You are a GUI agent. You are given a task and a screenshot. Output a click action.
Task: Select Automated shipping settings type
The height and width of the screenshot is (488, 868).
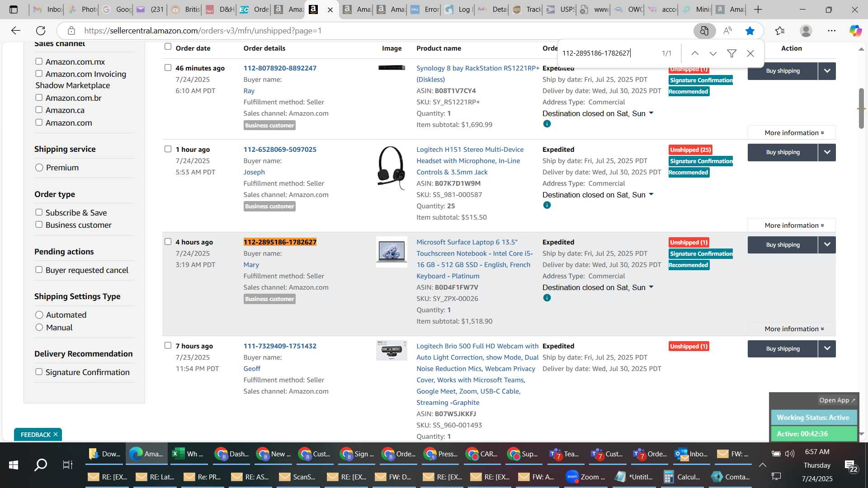[39, 315]
